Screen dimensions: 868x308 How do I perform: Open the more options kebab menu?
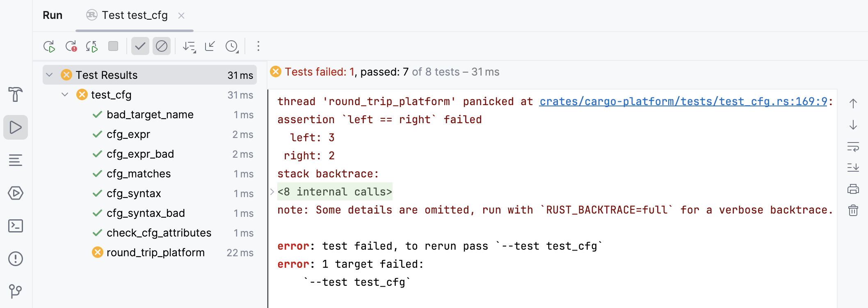click(x=258, y=46)
